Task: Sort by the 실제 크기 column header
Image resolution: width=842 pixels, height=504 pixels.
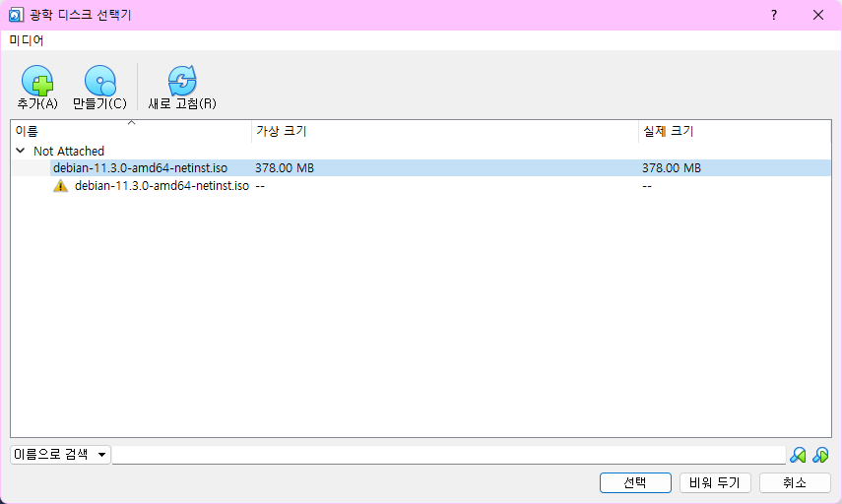Action: tap(735, 131)
